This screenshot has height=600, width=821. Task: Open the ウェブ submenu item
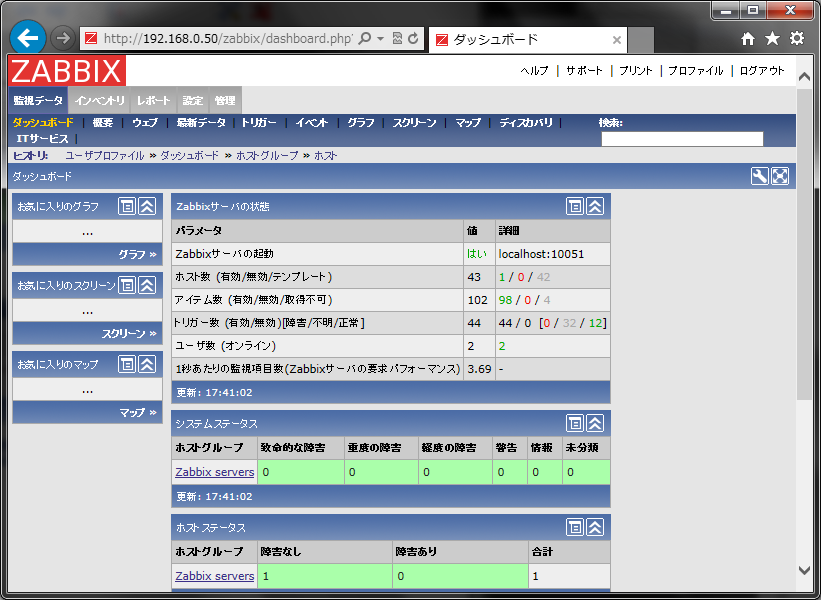point(145,123)
